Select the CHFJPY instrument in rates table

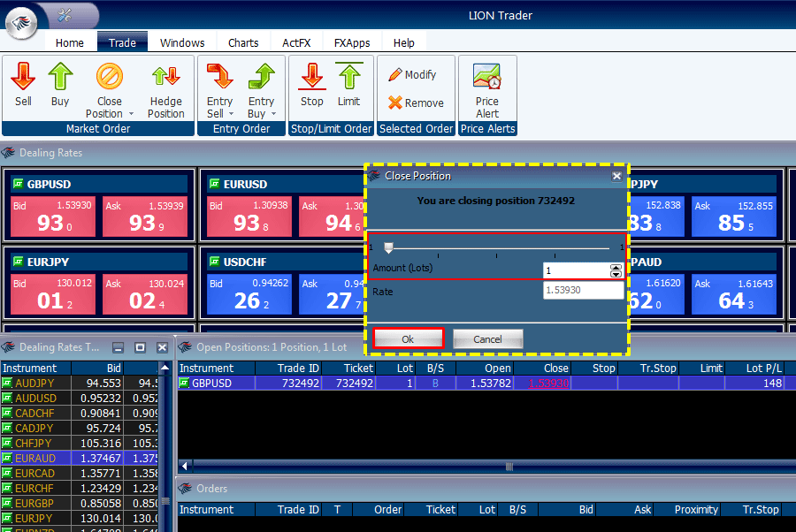pyautogui.click(x=33, y=444)
